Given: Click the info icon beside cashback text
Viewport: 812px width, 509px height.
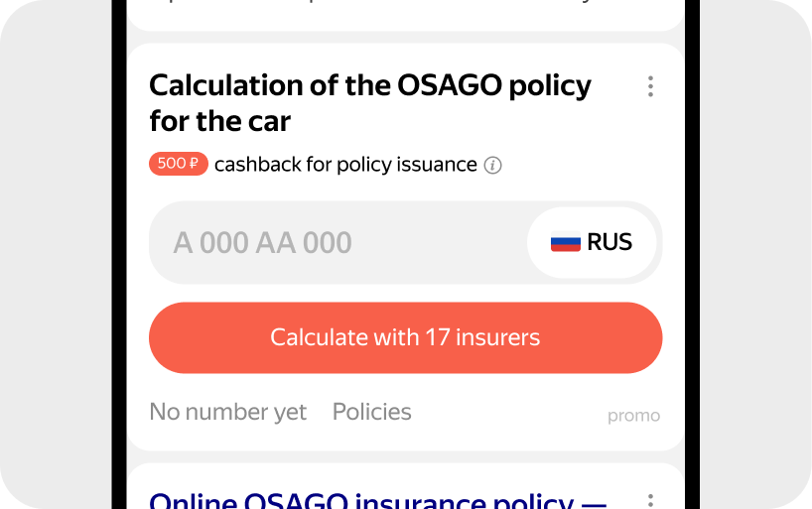Looking at the screenshot, I should 492,166.
